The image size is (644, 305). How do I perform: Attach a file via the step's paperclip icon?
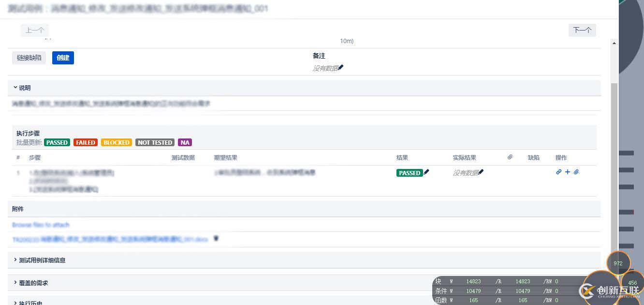576,172
